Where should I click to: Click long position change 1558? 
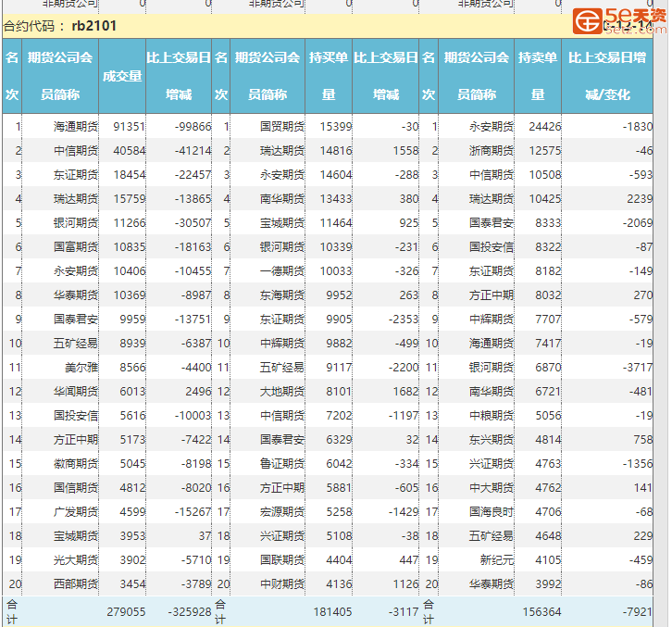pos(405,151)
